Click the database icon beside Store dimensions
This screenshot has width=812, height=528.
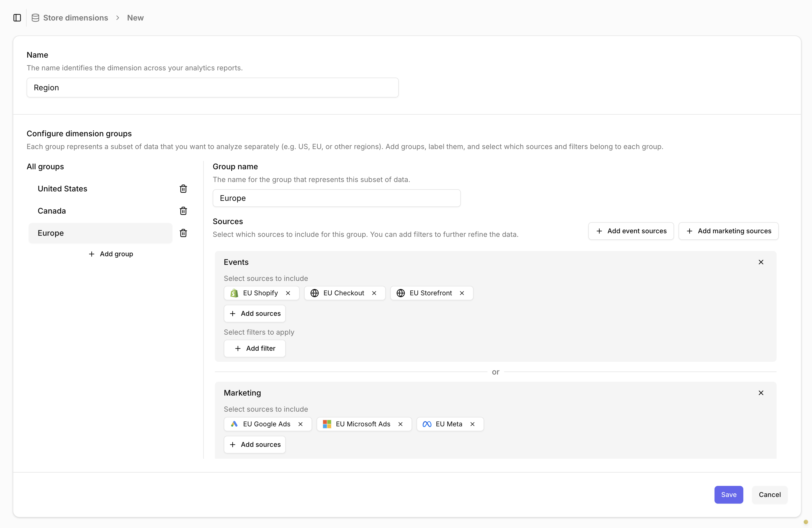coord(35,17)
